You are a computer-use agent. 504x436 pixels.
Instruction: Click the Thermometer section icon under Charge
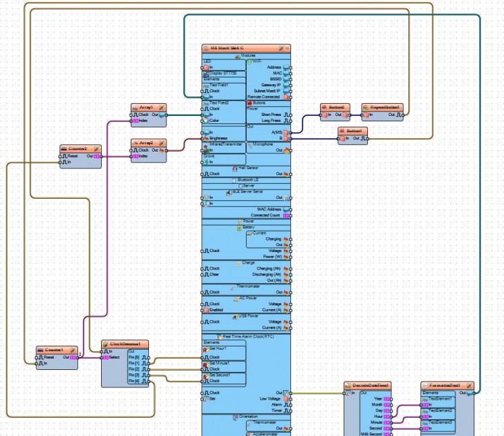232,287
